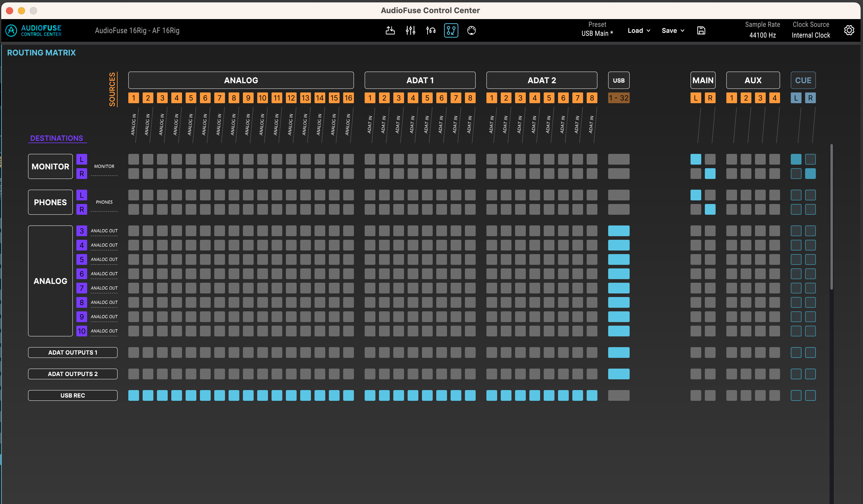Image resolution: width=863 pixels, height=504 pixels.
Task: Open the inputs/outputs view icon
Action: click(390, 30)
